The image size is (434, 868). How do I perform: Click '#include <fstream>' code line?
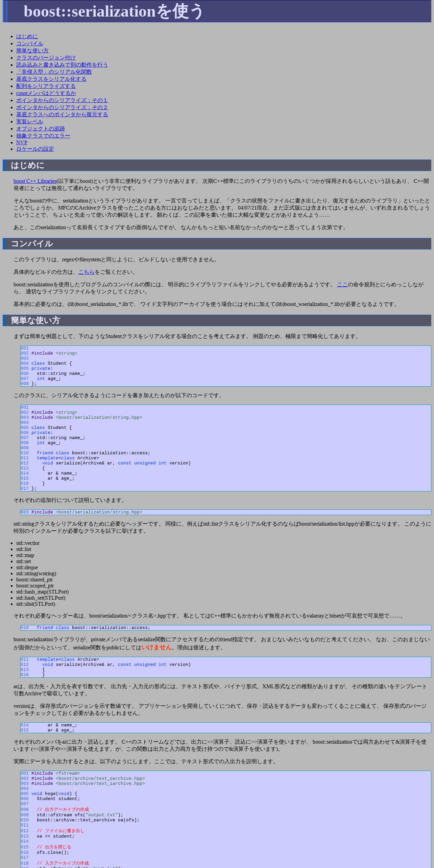(x=56, y=773)
